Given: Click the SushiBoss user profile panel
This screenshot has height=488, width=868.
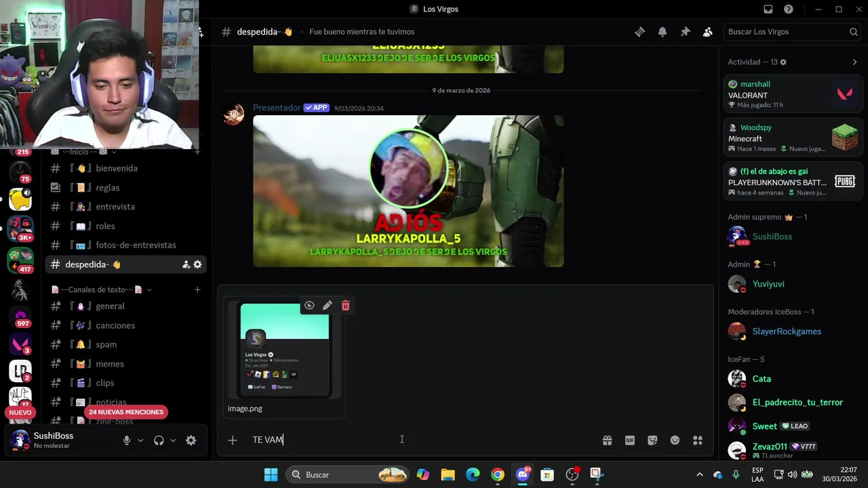Looking at the screenshot, I should pyautogui.click(x=60, y=441).
